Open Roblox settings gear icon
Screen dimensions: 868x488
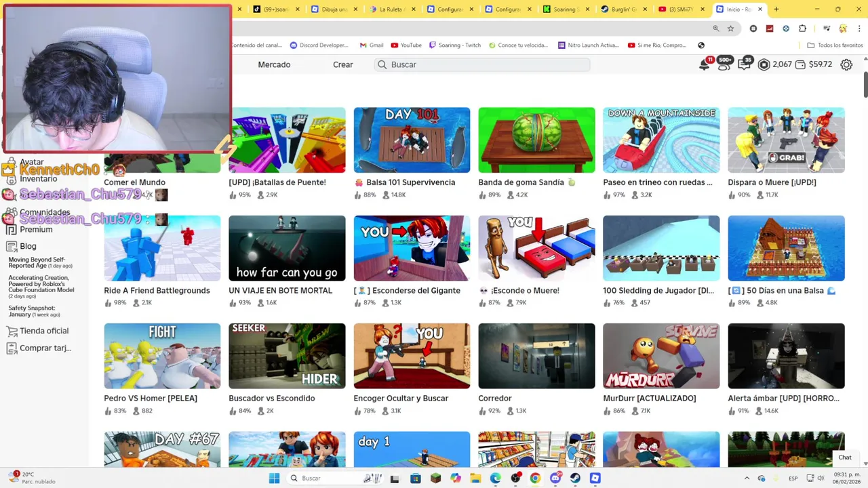point(846,65)
